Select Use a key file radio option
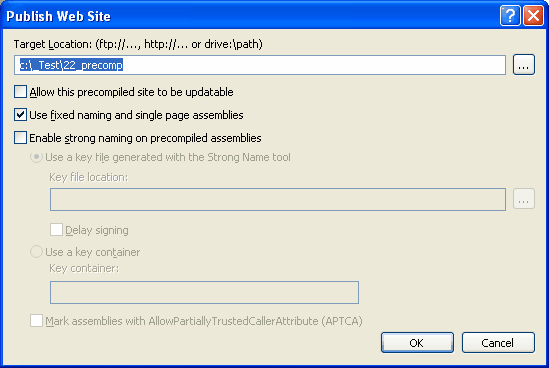 tap(36, 157)
